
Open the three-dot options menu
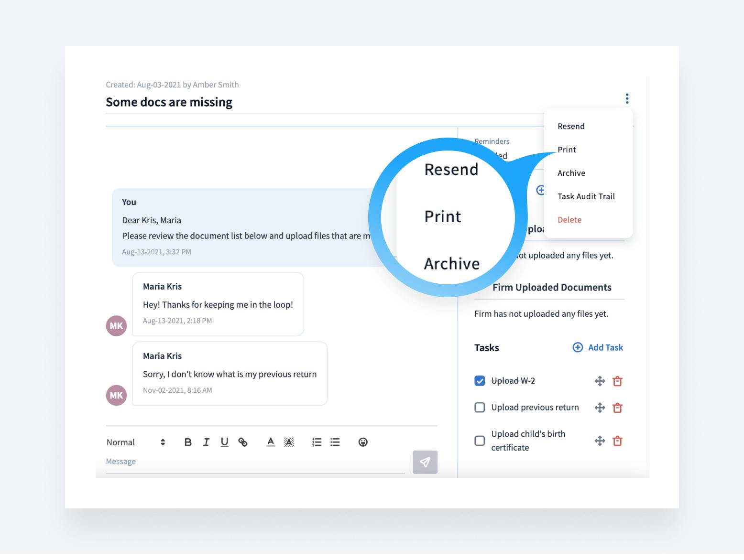pos(627,98)
